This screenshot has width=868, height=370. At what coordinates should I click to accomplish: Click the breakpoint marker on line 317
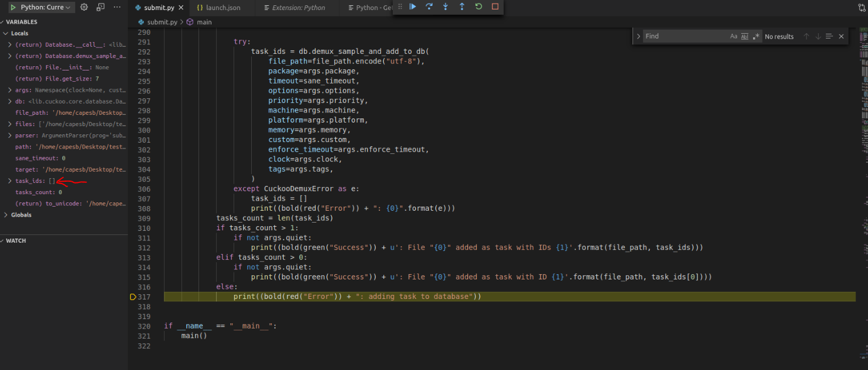point(133,296)
